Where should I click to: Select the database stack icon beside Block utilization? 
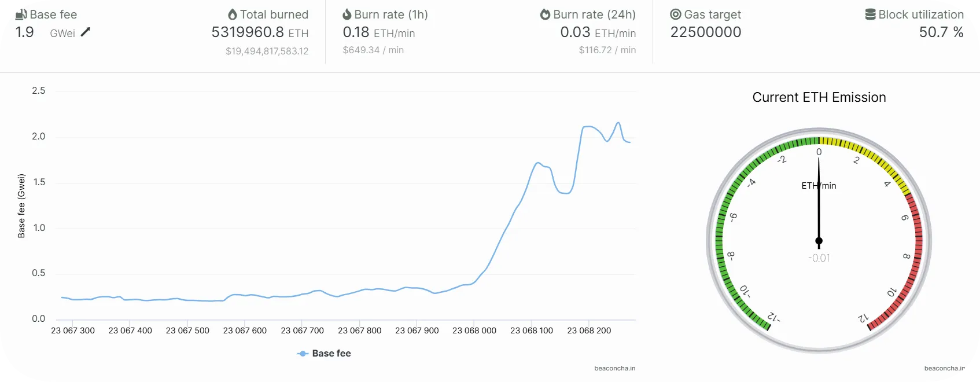click(x=870, y=14)
